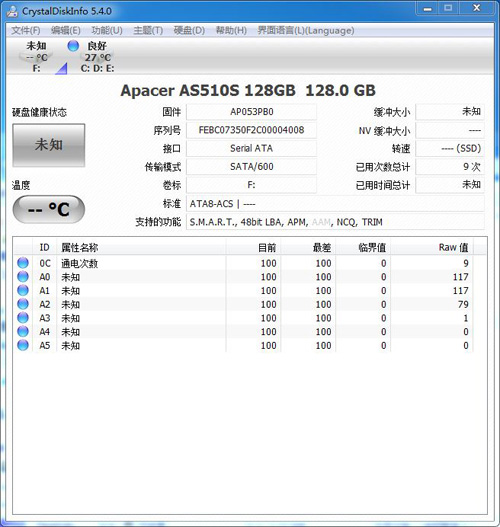The width and height of the screenshot is (500, 527).
Task: Click the transfer mode field SATA/600
Action: click(251, 167)
